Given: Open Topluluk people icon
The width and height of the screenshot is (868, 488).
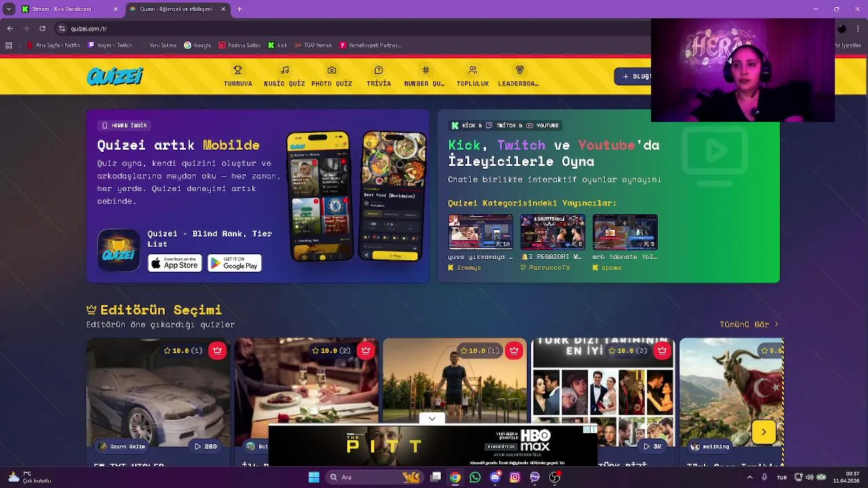Looking at the screenshot, I should pos(473,70).
